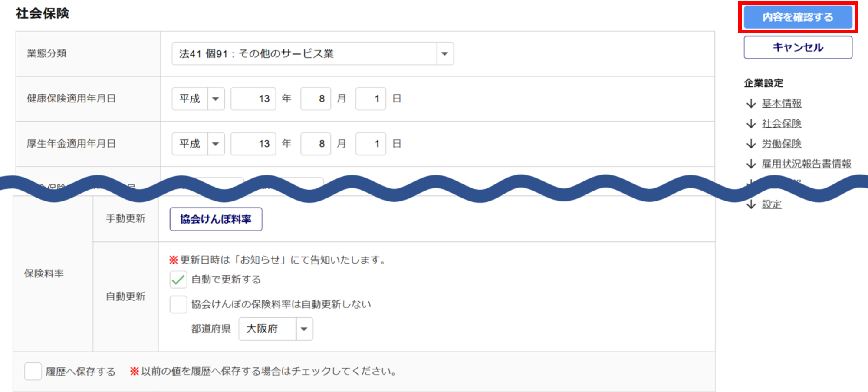Jump to 労働保険 section link
Image resolution: width=868 pixels, height=392 pixels.
[782, 144]
